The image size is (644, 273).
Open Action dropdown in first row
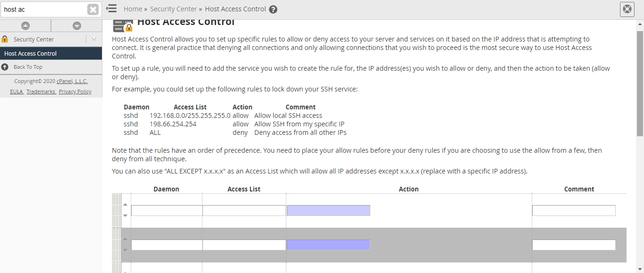pyautogui.click(x=328, y=210)
